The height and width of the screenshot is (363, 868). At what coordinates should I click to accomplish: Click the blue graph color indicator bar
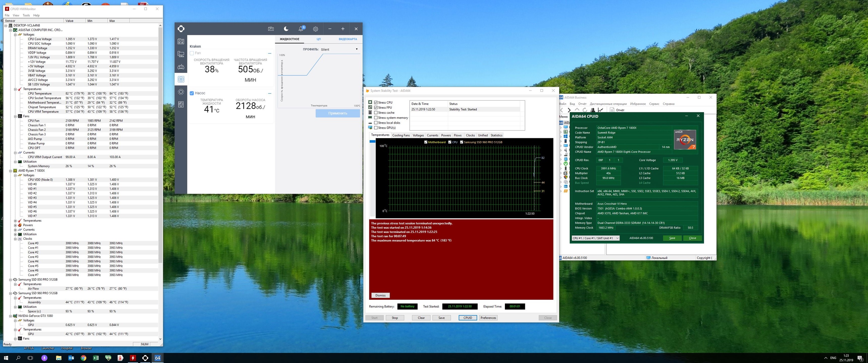pos(372,141)
